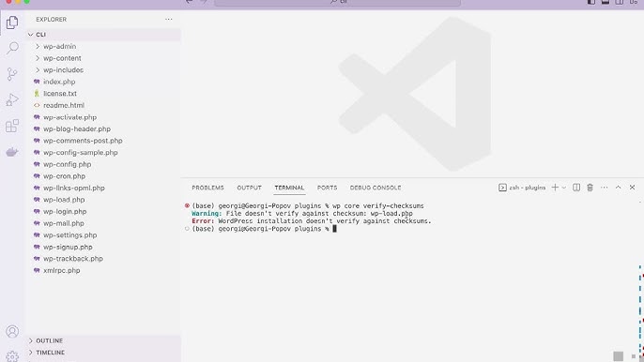Open terminal panel more actions ellipsis
644x362 pixels.
coord(605,188)
